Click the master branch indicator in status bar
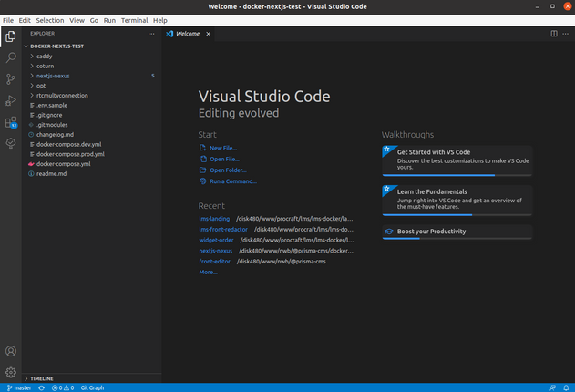Image resolution: width=575 pixels, height=392 pixels. tap(19, 387)
